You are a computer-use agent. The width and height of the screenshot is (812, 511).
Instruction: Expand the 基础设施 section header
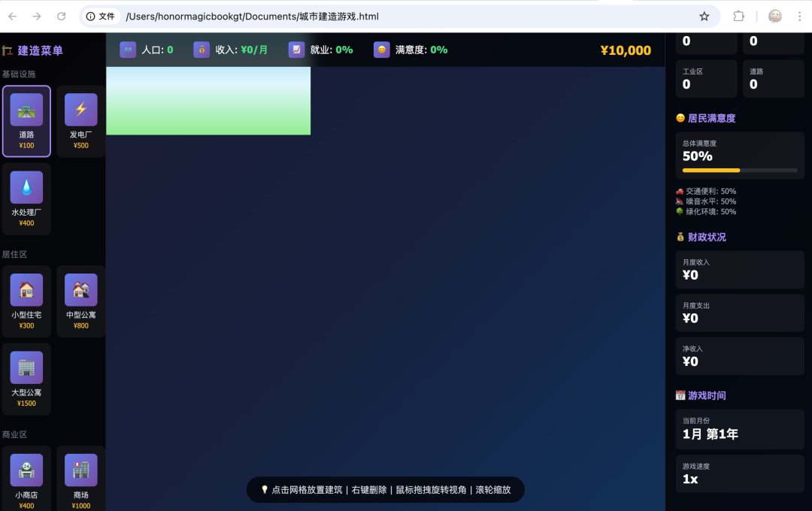pyautogui.click(x=17, y=74)
